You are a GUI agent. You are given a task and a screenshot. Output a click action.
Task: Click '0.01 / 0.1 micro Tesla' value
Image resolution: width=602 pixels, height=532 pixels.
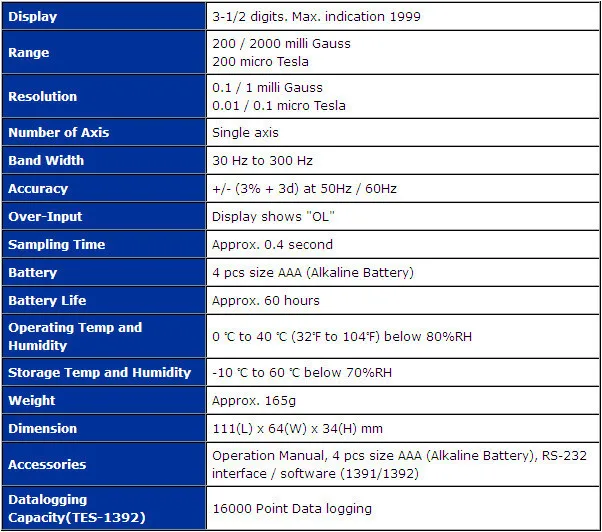tap(279, 106)
